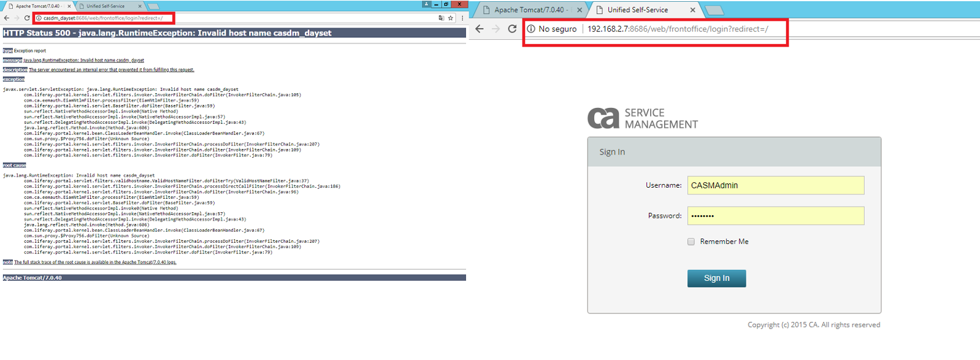Screen dimensions: 980x360
Task: Click forward arrow in the Sign In window
Action: 496,29
